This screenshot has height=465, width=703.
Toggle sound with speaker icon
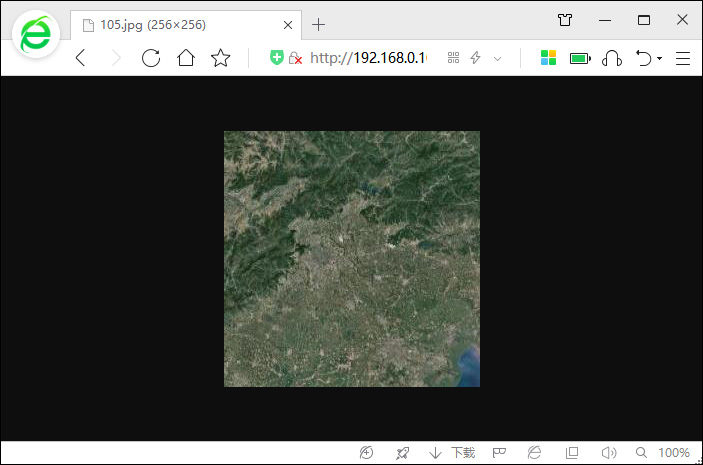[608, 453]
